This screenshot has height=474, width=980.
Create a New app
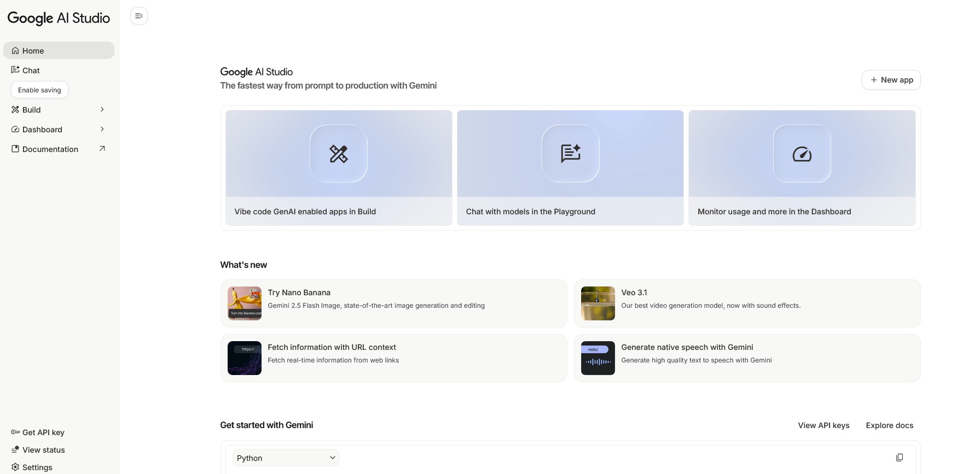[891, 80]
